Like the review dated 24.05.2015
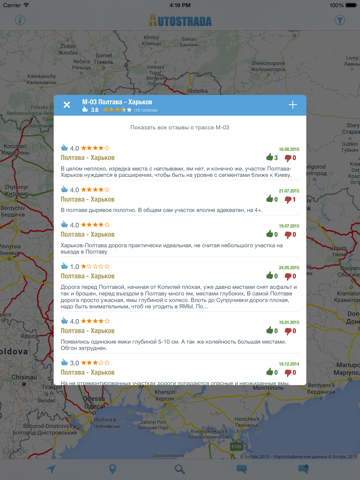360x480 pixels. pyautogui.click(x=272, y=276)
